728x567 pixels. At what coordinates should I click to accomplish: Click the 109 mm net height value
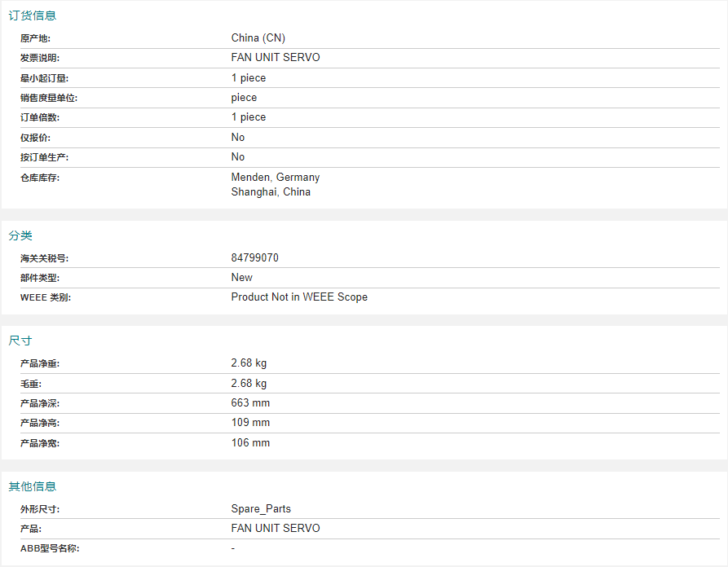pos(250,422)
